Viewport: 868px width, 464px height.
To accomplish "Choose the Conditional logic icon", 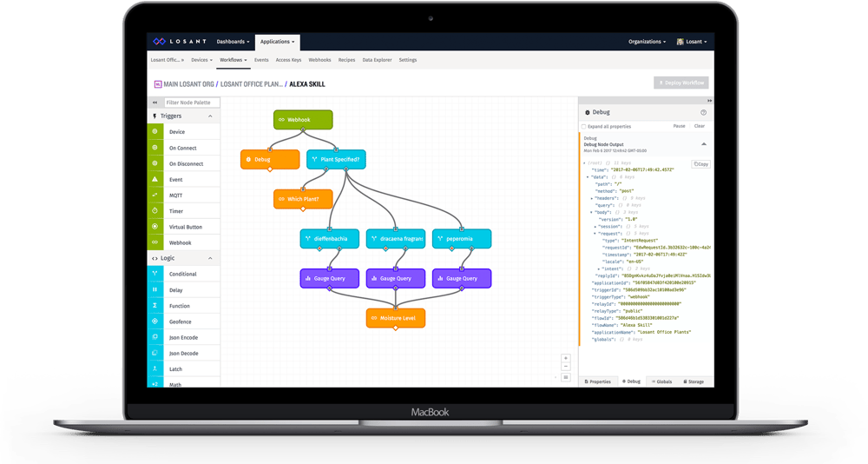I will [x=155, y=274].
